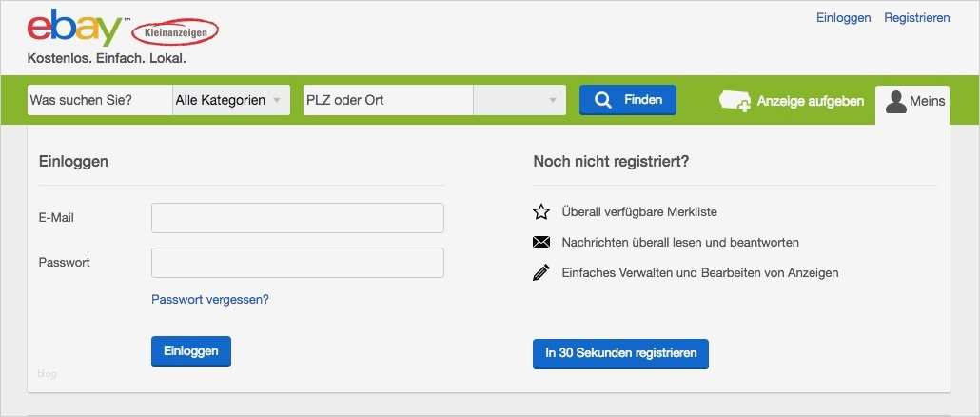Click the pencil icon beside Anzeigen verwalten
This screenshot has width=980, height=417.
click(541, 272)
